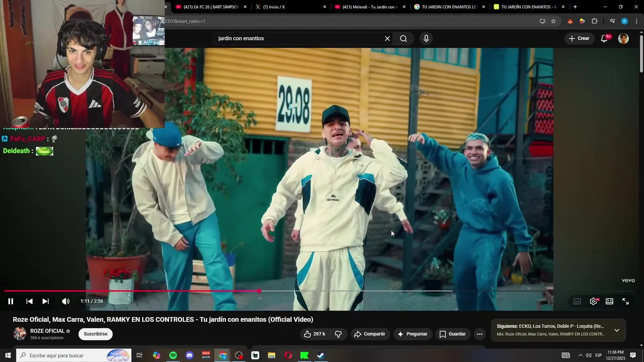Open more actions three-dot menu

click(479, 334)
